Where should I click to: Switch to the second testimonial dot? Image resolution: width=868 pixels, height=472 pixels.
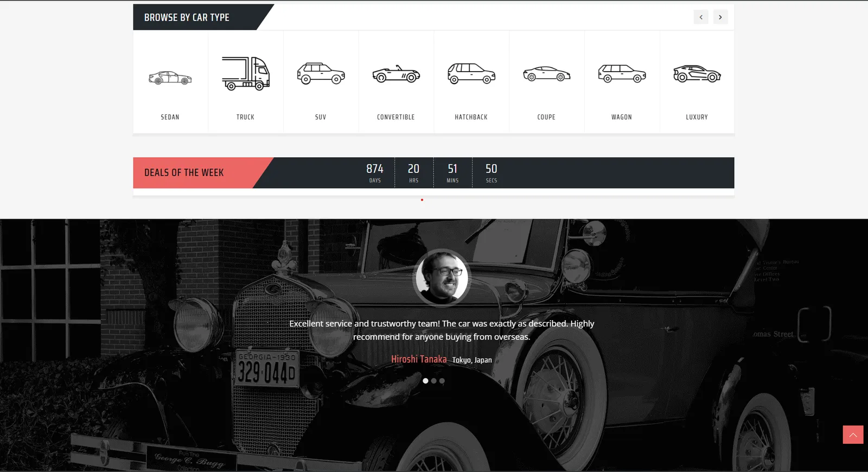(434, 381)
